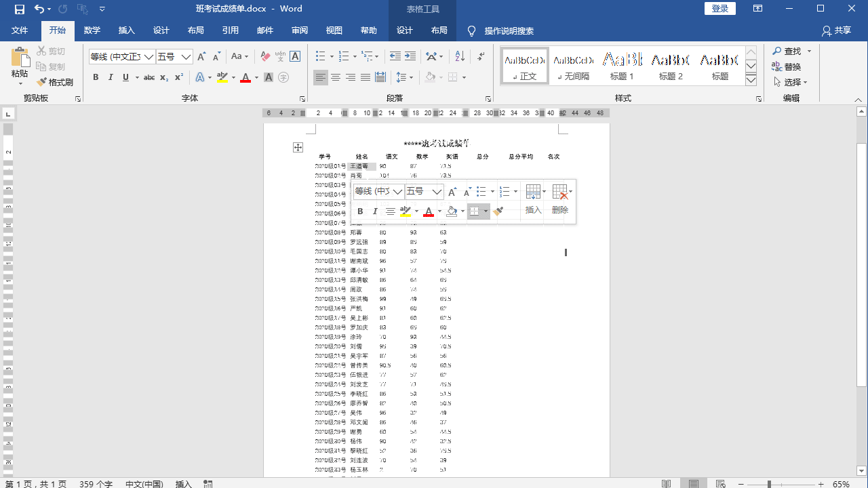The height and width of the screenshot is (488, 868).
Task: Open the Paste (粘贴) options dropdown arrow
Action: pos(20,83)
